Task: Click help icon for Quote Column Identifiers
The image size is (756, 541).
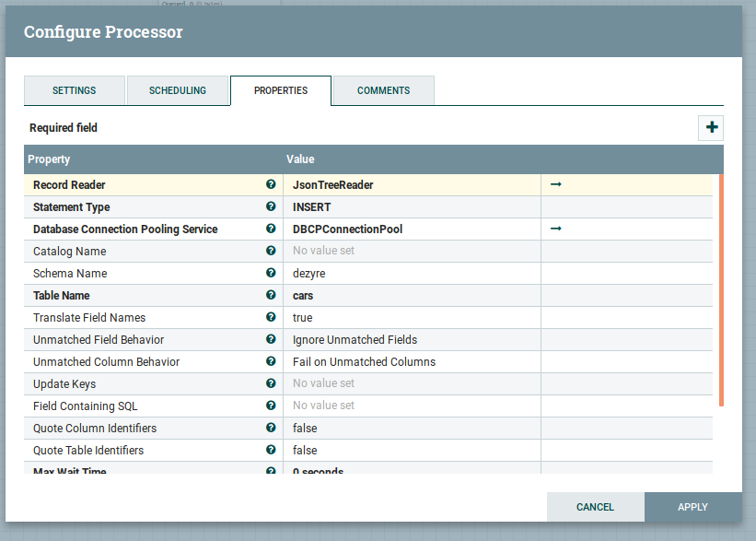Action: click(271, 429)
